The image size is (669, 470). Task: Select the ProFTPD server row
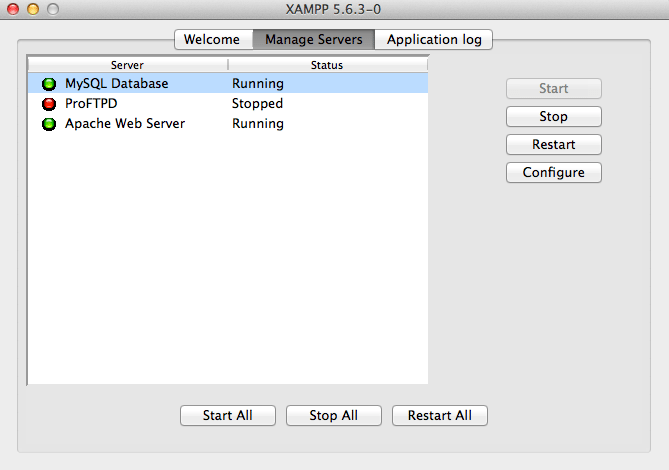228,103
